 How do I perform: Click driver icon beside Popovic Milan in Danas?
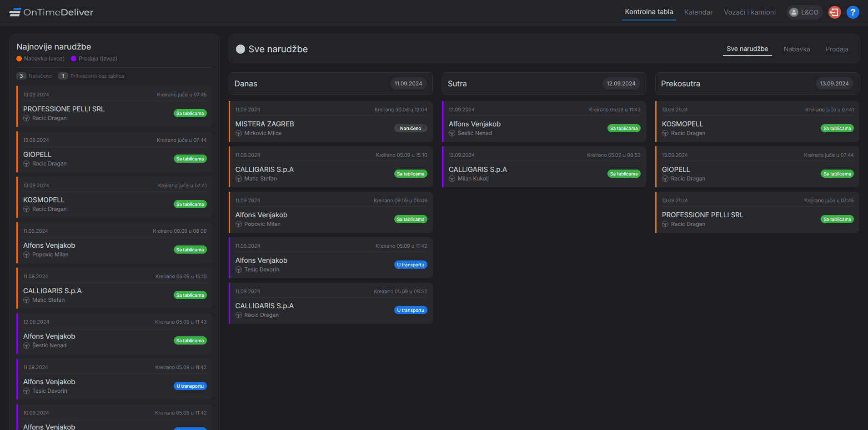point(239,224)
